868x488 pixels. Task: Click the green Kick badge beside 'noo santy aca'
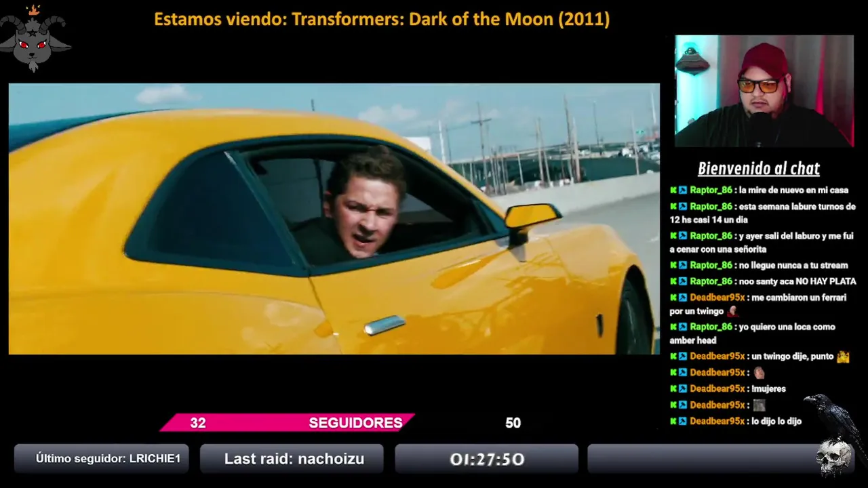pyautogui.click(x=673, y=281)
